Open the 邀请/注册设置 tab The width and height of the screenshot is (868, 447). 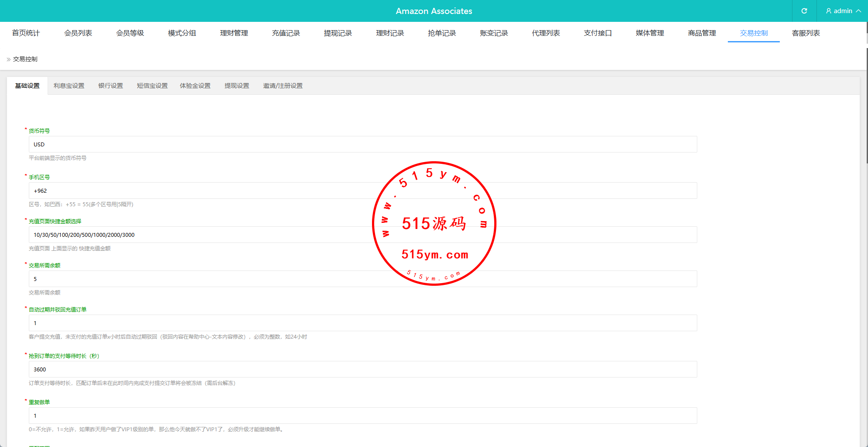[282, 86]
